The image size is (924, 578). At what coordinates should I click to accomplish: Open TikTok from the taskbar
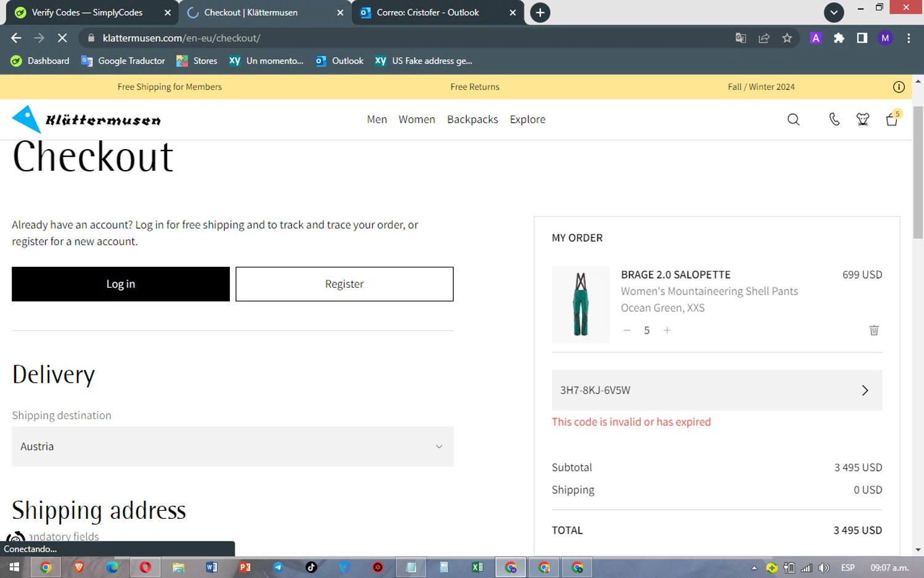pos(312,568)
